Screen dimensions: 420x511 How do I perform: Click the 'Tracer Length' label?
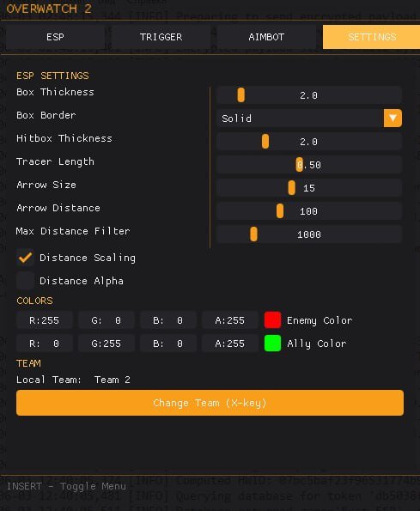[x=55, y=162]
